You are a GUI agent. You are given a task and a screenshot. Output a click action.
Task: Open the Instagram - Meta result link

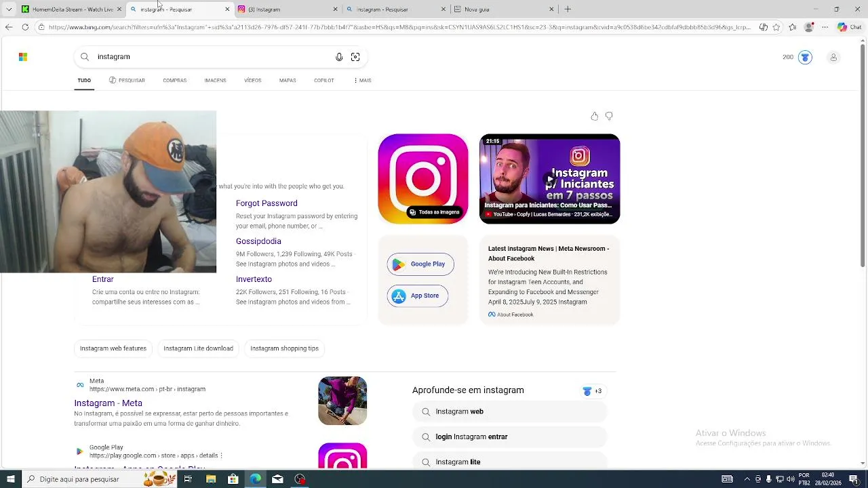click(108, 403)
